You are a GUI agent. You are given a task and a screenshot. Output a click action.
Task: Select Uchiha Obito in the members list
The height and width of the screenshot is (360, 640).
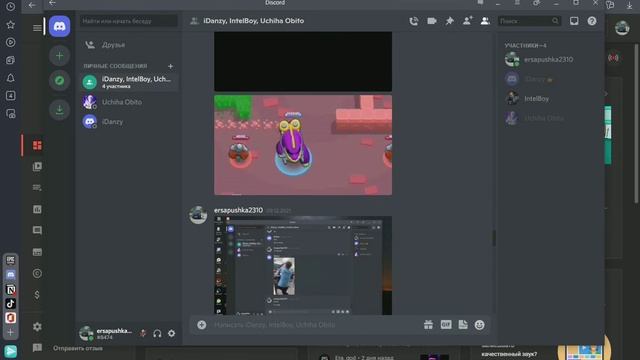tap(549, 118)
